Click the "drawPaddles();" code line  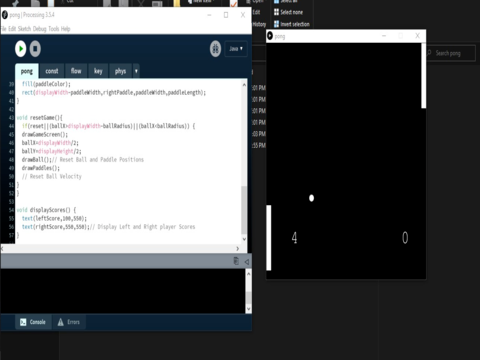[x=41, y=168]
